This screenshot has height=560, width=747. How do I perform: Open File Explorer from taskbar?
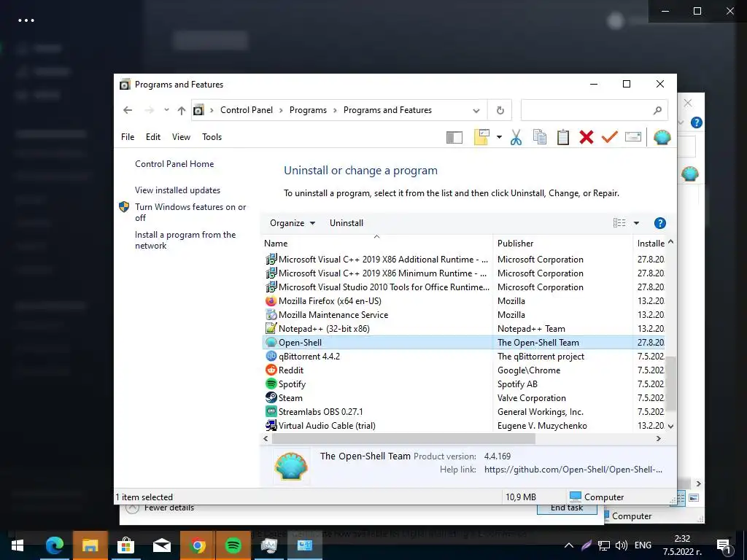pyautogui.click(x=90, y=545)
